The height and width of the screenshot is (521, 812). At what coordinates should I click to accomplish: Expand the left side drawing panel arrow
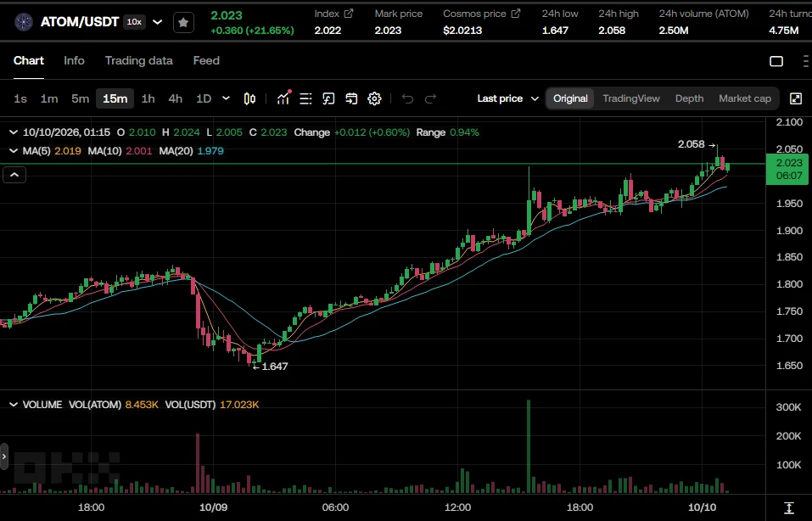(4, 457)
